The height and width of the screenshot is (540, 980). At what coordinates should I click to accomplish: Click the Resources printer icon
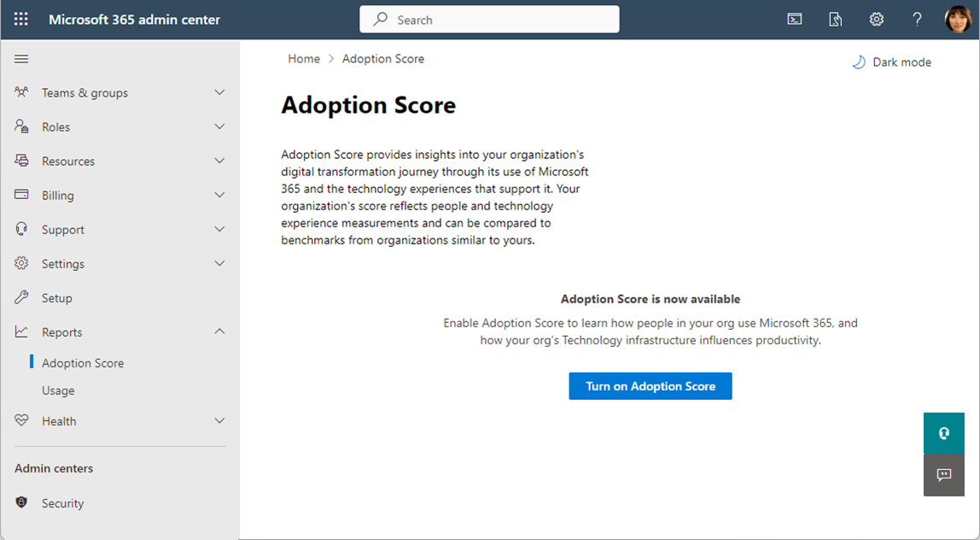click(21, 161)
